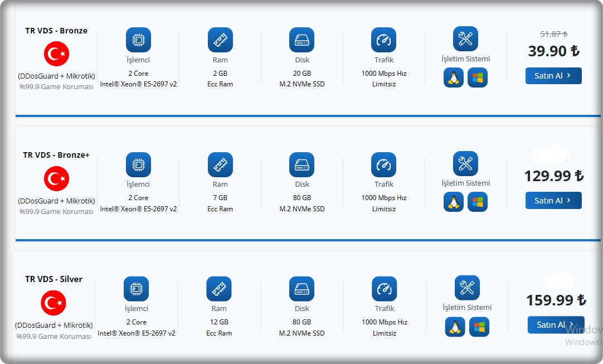Image resolution: width=603 pixels, height=364 pixels.
Task: Click the Windows icon in Bronze plan
Action: (x=478, y=77)
